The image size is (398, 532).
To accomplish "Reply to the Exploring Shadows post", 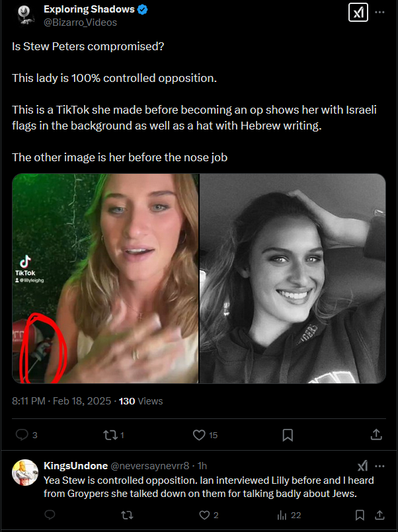I will point(22,434).
